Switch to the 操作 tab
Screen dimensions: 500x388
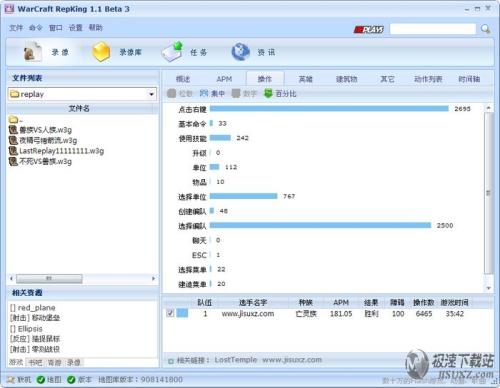click(x=265, y=79)
